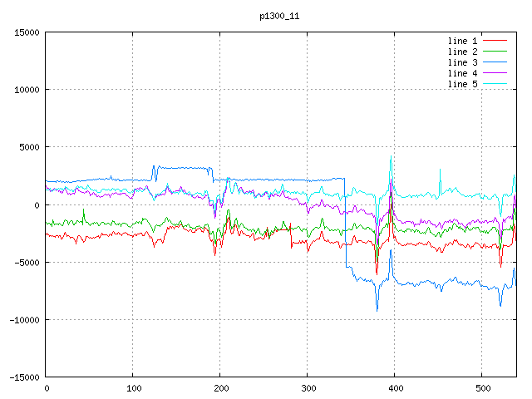Click the y-axis tick label 15000

pyautogui.click(x=25, y=32)
